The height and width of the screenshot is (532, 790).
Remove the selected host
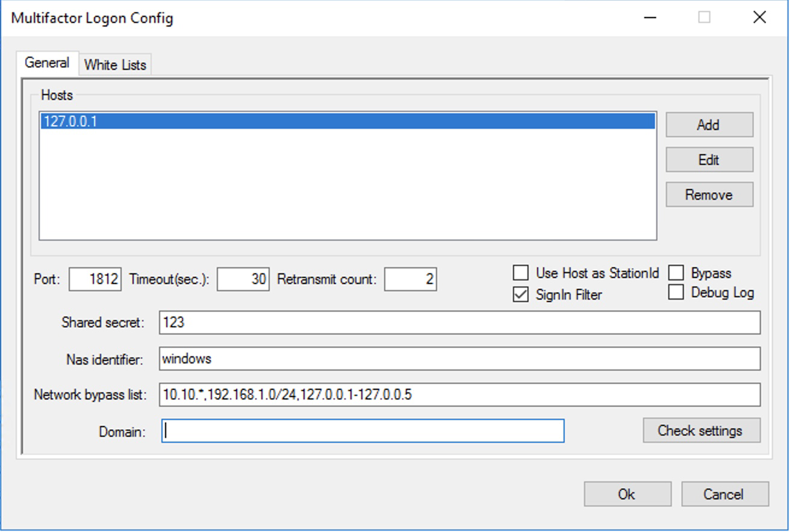[x=709, y=194]
